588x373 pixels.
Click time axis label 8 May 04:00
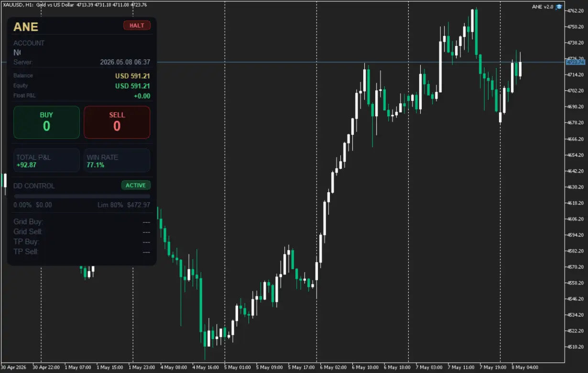[x=525, y=368]
